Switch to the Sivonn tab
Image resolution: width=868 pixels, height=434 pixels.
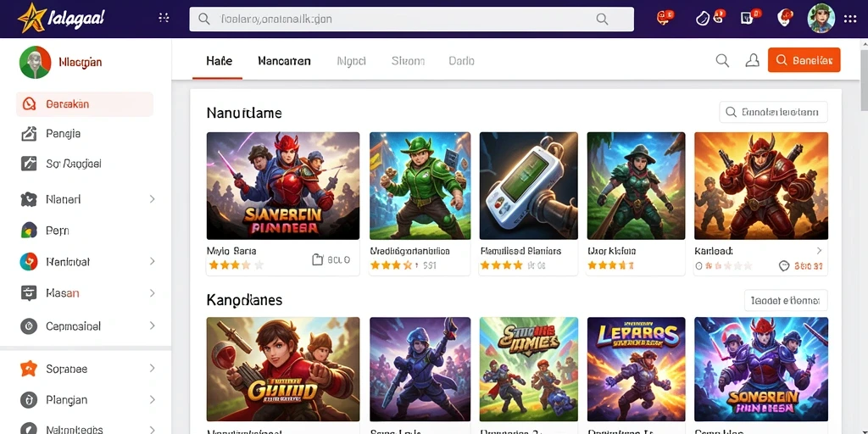(408, 61)
